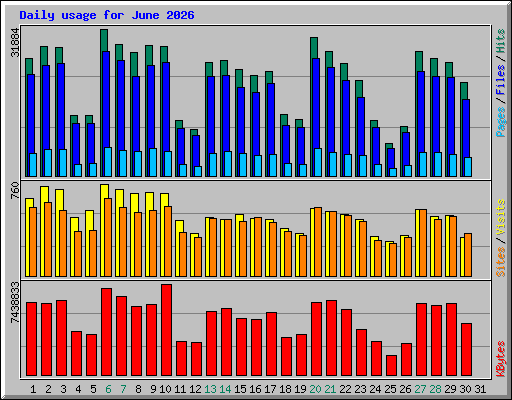Click green weekend day label "14"
The image size is (512, 400).
tap(225, 389)
